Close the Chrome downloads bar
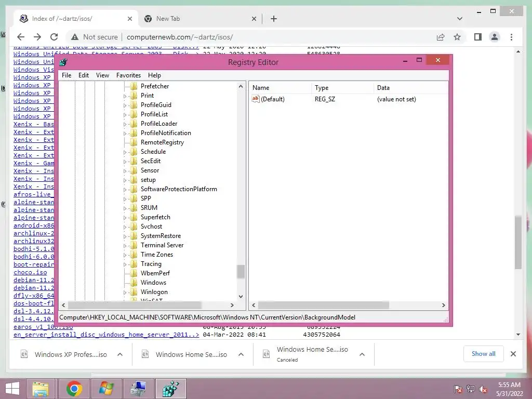The width and height of the screenshot is (532, 399). click(x=513, y=354)
